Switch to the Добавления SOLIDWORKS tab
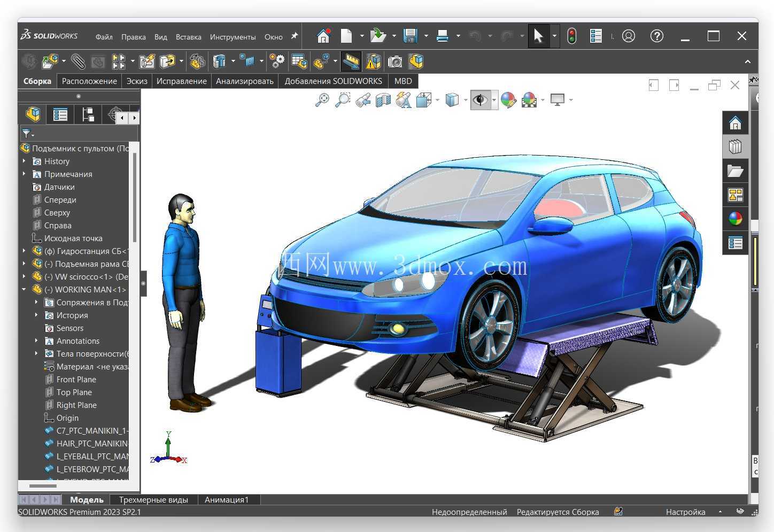The width and height of the screenshot is (774, 532). 334,81
